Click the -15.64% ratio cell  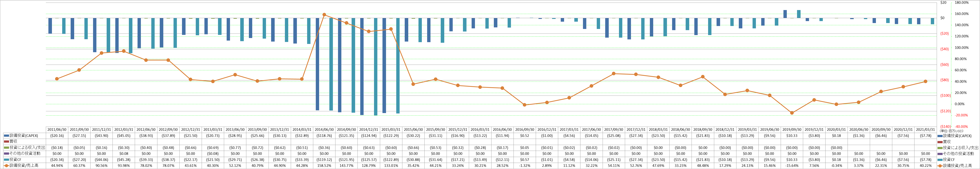pyautogui.click(x=792, y=166)
